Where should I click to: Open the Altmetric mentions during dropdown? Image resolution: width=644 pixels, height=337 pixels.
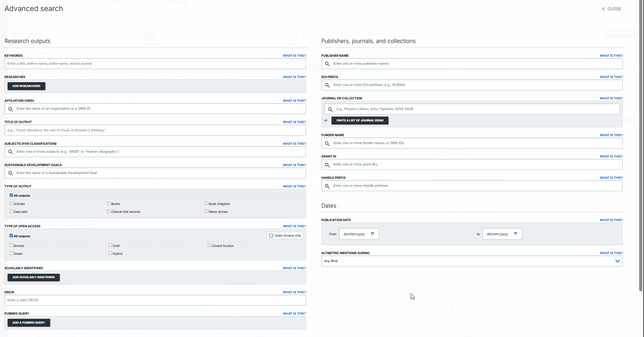(472, 261)
